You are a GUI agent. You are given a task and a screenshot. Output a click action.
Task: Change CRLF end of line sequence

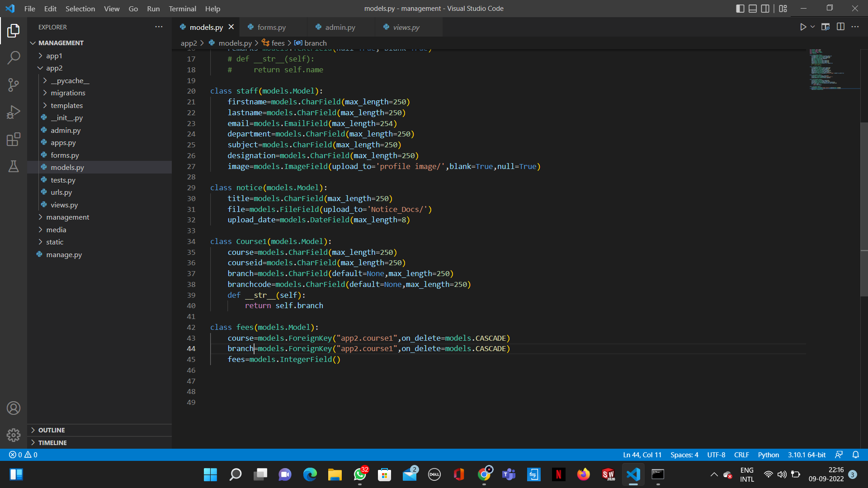[741, 455]
